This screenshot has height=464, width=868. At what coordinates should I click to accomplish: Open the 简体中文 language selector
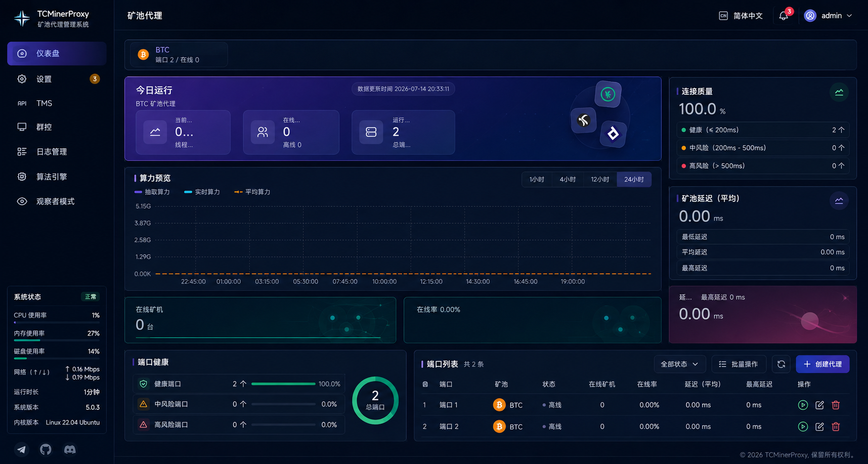tap(741, 16)
